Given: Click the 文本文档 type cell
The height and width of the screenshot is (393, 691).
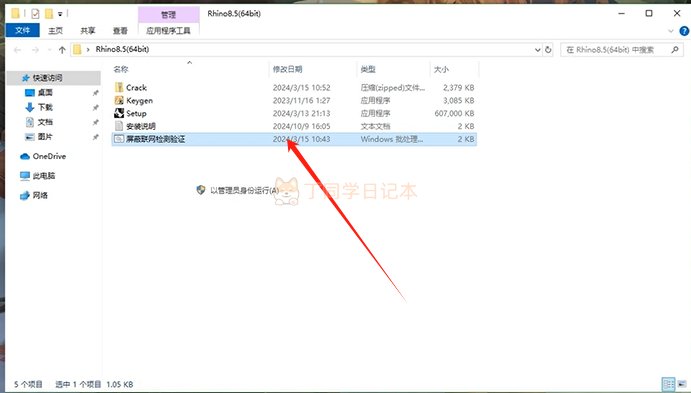Looking at the screenshot, I should (375, 126).
